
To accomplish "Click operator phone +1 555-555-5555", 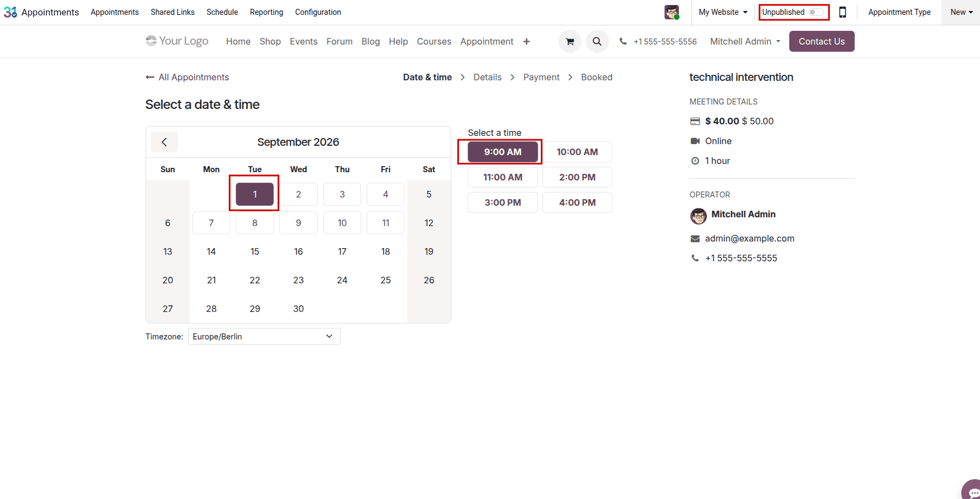I will (x=741, y=259).
